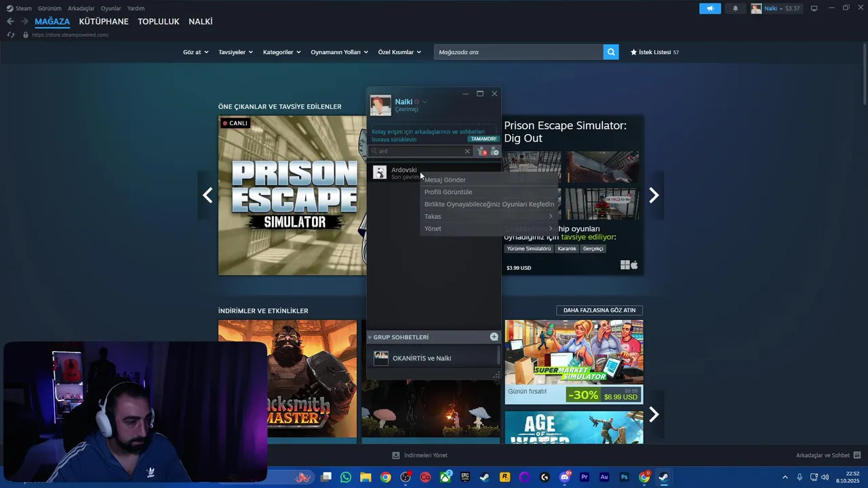
Task: Click Ardovski's panda avatar
Action: (380, 173)
